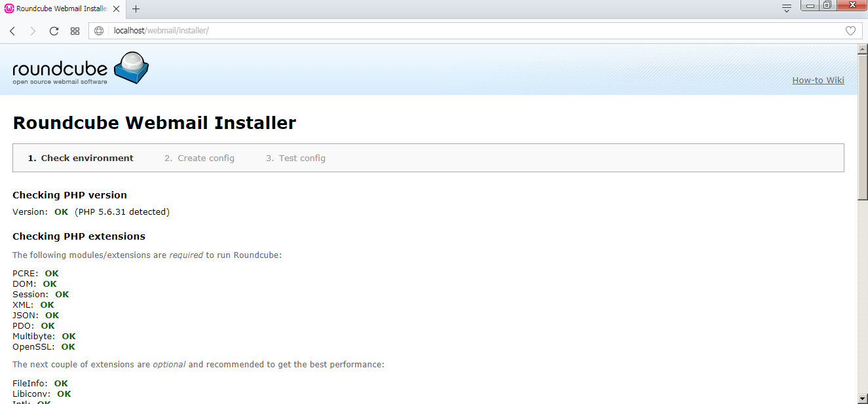Bookmark the page via the heart icon
This screenshot has width=868, height=404.
coord(850,30)
